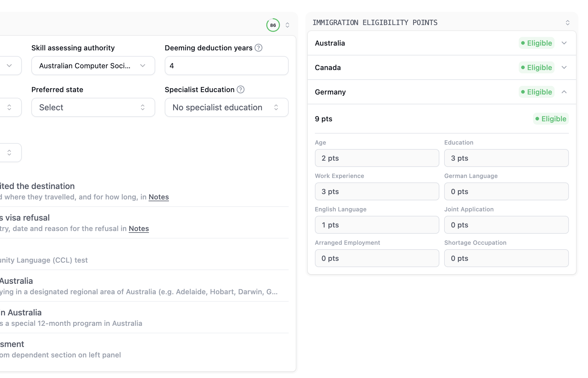Open the Skill assessing authority dropdown
The width and height of the screenshot is (588, 378).
point(93,66)
